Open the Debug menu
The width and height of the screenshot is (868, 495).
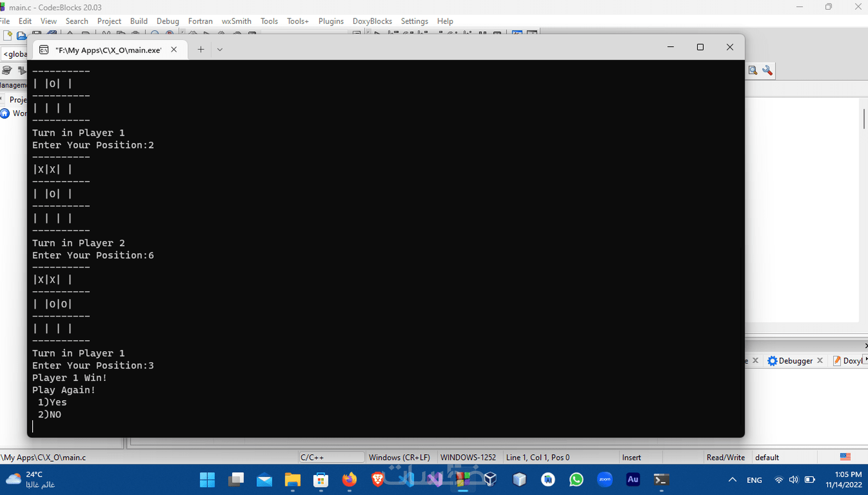pos(167,21)
